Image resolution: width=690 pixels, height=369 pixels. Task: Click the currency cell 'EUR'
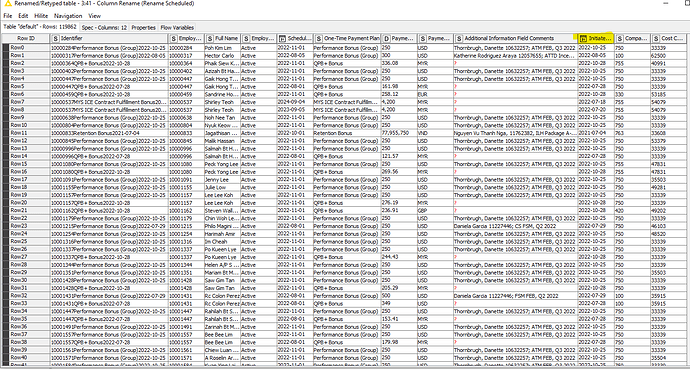click(435, 94)
